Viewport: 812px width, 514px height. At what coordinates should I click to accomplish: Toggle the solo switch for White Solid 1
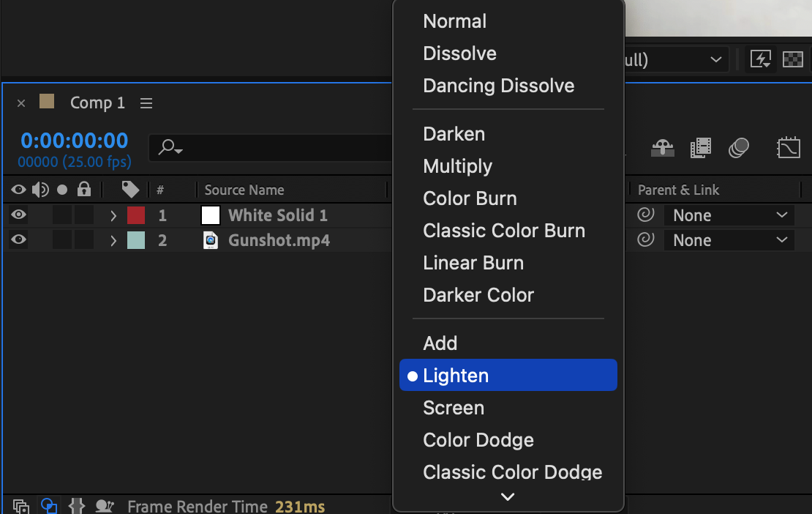62,215
